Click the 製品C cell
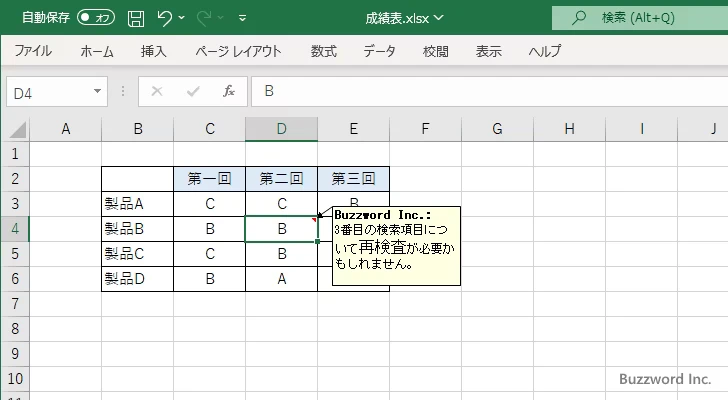This screenshot has height=400, width=728. click(x=137, y=254)
